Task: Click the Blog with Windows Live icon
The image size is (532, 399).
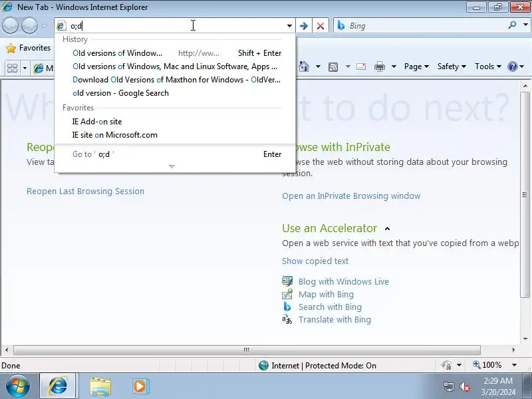Action: [x=287, y=281]
